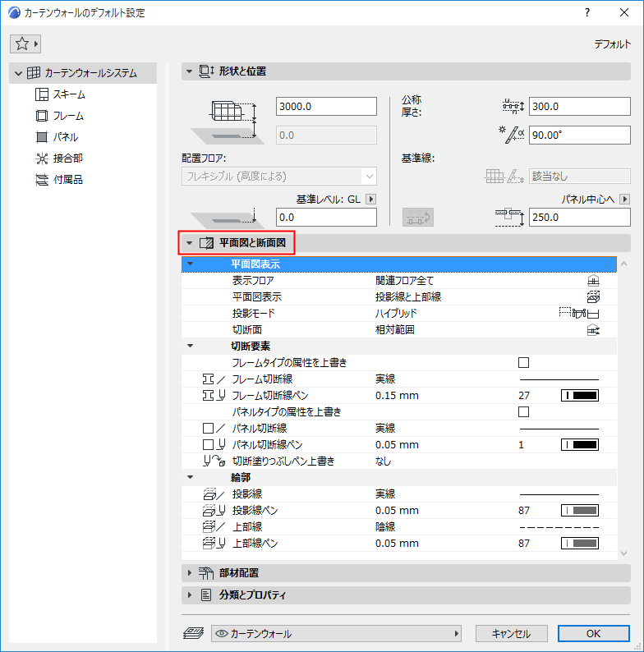Screen dimensions: 644x652
Task: Click the ハイブリッド projection mode icon
Action: (x=579, y=313)
